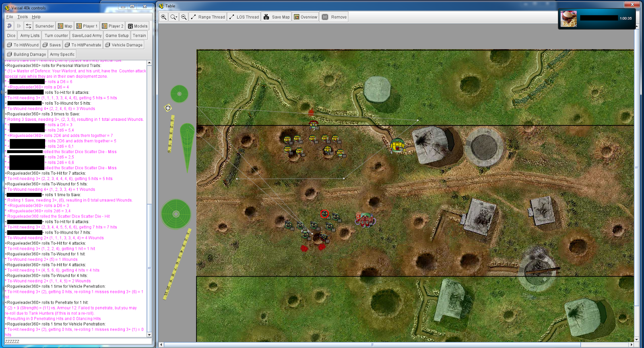Activate the Range Thread tool
This screenshot has height=348, width=644.
pyautogui.click(x=207, y=17)
